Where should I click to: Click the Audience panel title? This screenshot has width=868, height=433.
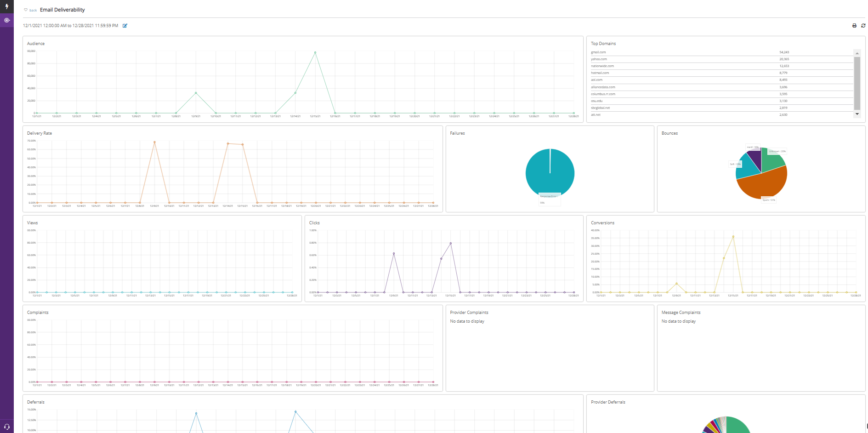point(36,44)
